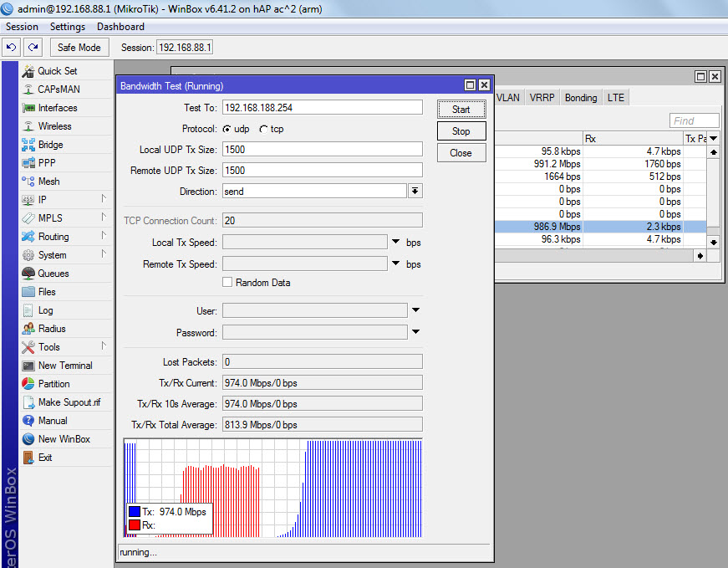728x568 pixels.
Task: Expand the Remote Tx Speed field arrow
Action: (x=395, y=263)
